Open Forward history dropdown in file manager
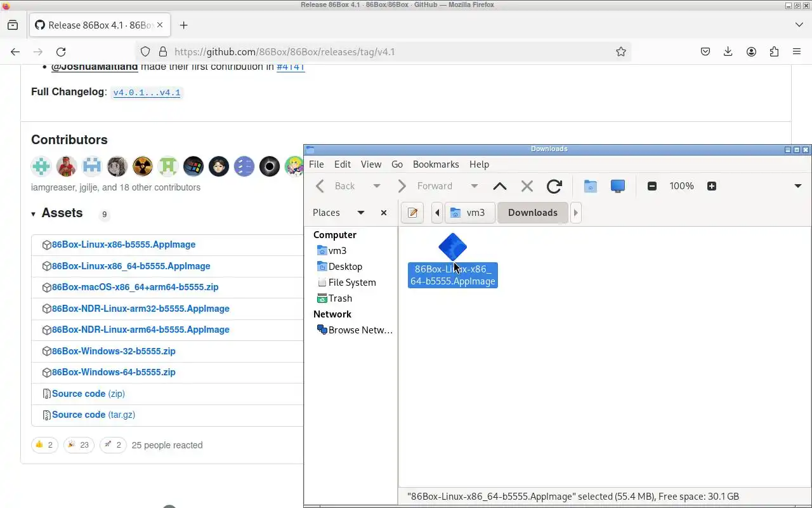The image size is (812, 508). click(x=474, y=186)
